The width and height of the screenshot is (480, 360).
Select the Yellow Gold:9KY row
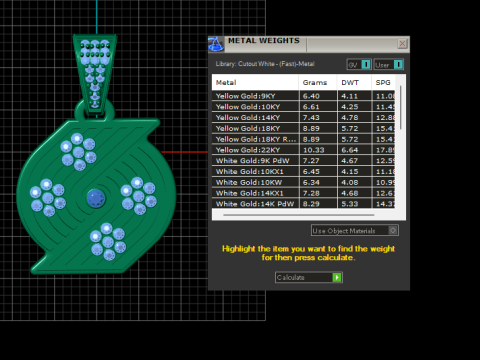tap(303, 96)
